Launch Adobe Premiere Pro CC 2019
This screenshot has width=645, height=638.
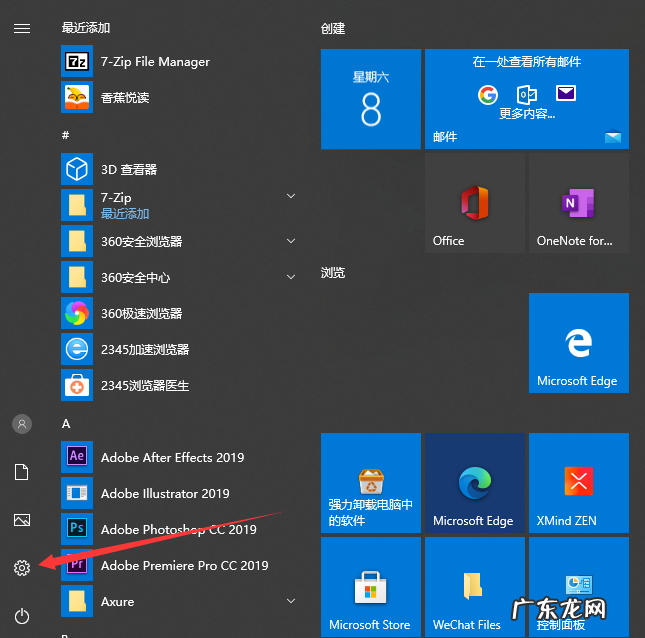(179, 565)
